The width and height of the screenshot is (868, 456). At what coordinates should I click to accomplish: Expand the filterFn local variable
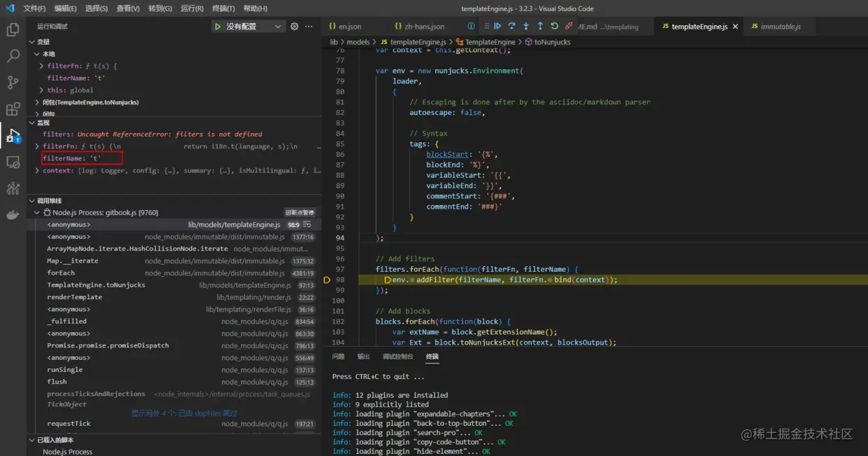pyautogui.click(x=42, y=66)
